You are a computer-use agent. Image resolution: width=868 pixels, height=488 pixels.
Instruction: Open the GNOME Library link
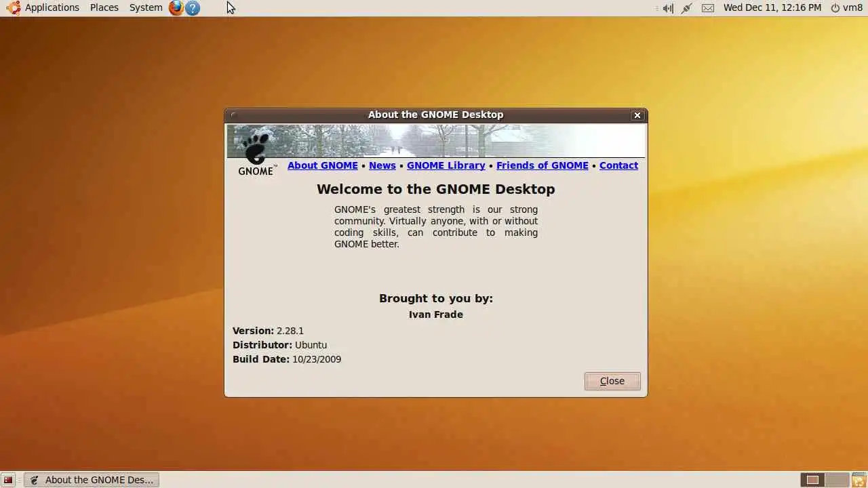pos(446,165)
